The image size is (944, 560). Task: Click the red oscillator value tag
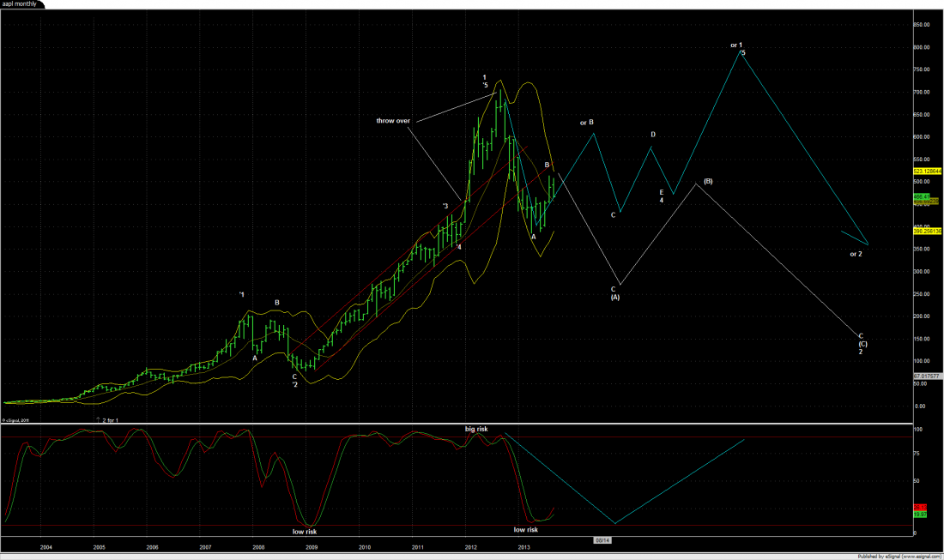921,508
